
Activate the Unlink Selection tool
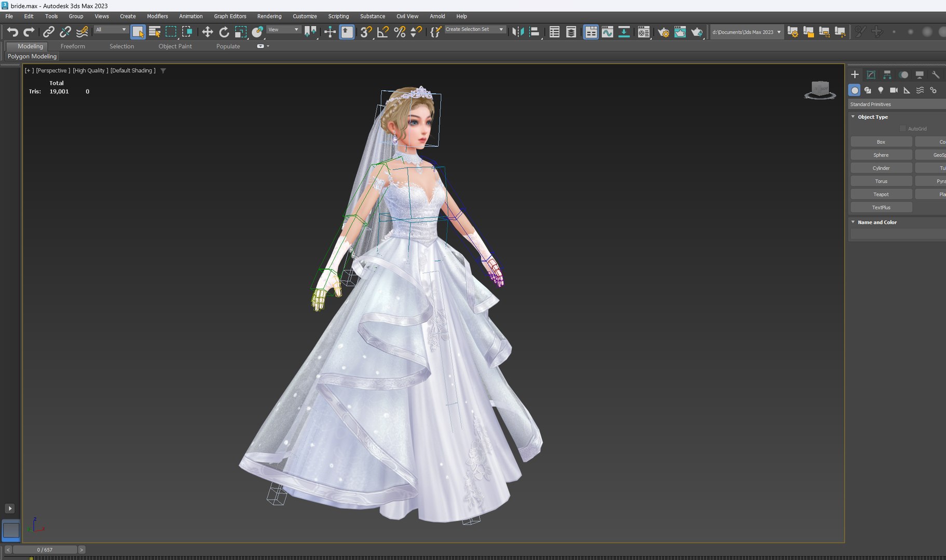tap(65, 32)
